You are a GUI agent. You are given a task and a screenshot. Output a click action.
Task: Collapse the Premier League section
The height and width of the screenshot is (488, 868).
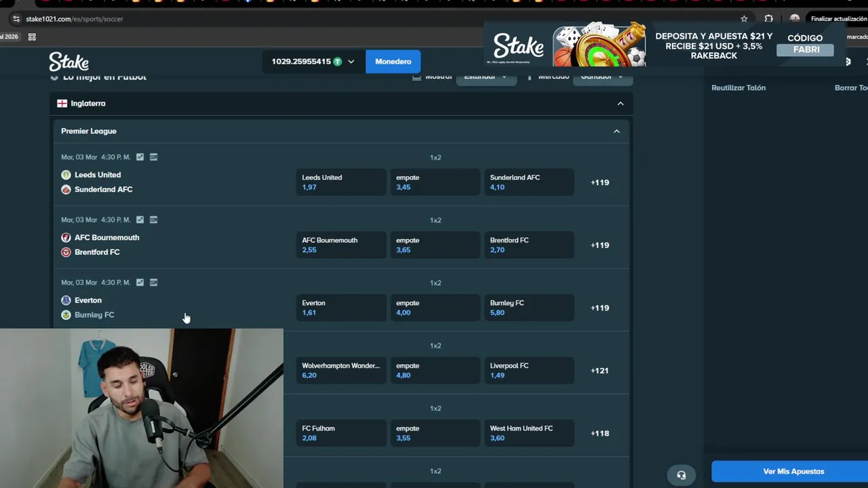point(616,131)
